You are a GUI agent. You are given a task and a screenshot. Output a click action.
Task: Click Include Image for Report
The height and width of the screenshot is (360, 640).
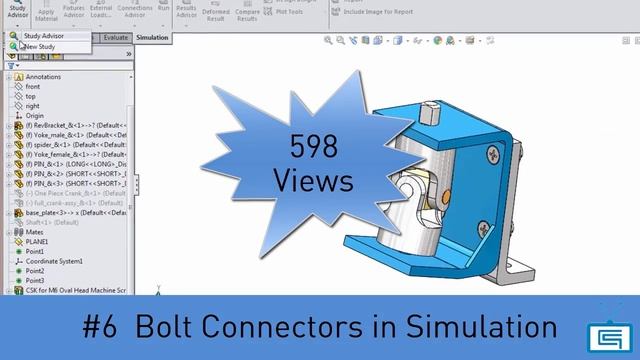373,12
